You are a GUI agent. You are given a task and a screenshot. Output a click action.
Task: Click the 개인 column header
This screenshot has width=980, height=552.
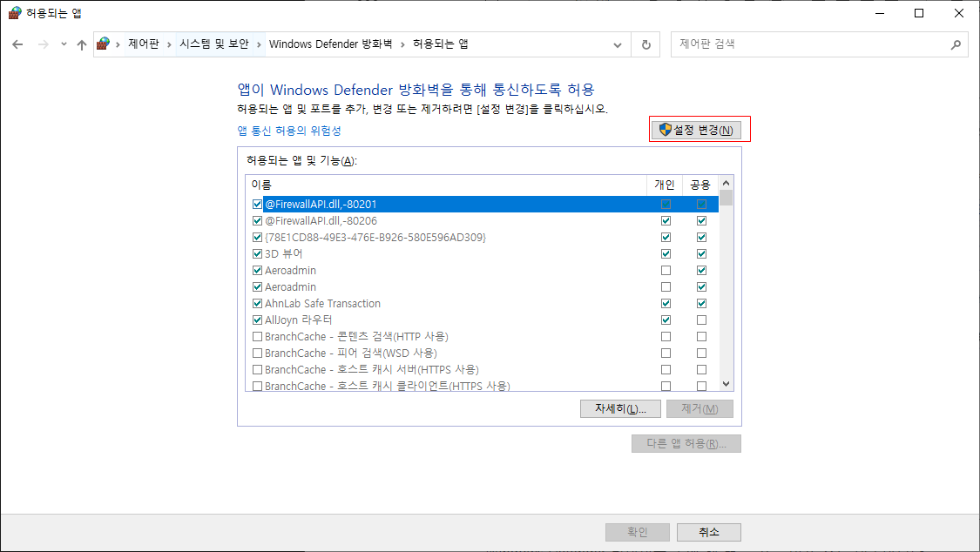(x=665, y=185)
